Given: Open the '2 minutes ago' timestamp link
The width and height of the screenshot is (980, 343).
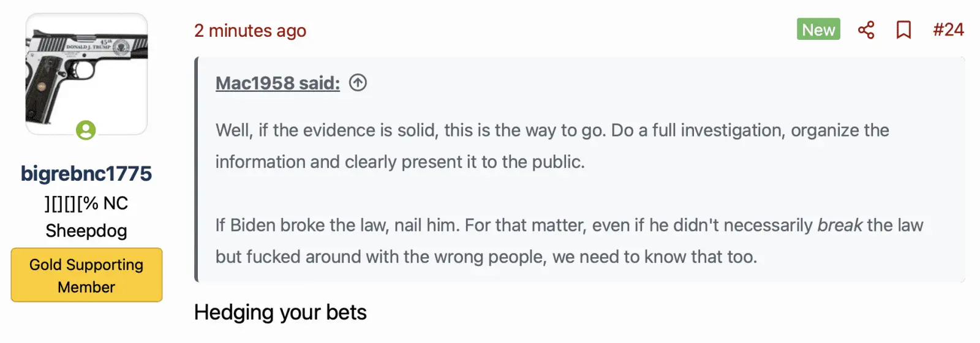Looking at the screenshot, I should tap(250, 31).
